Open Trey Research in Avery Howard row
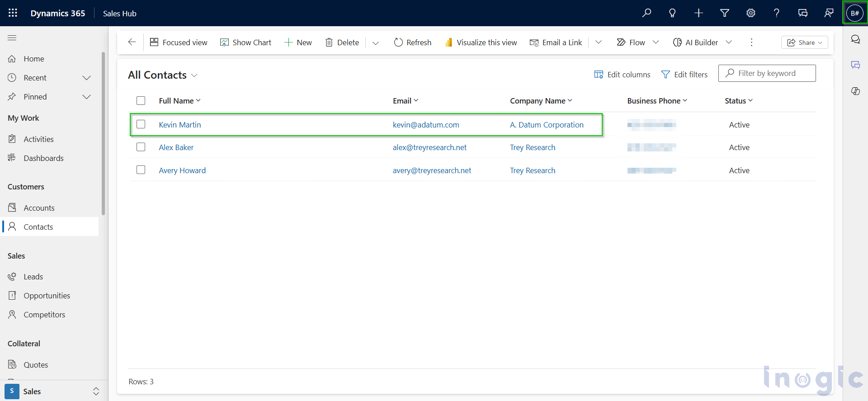868x401 pixels. click(x=533, y=170)
